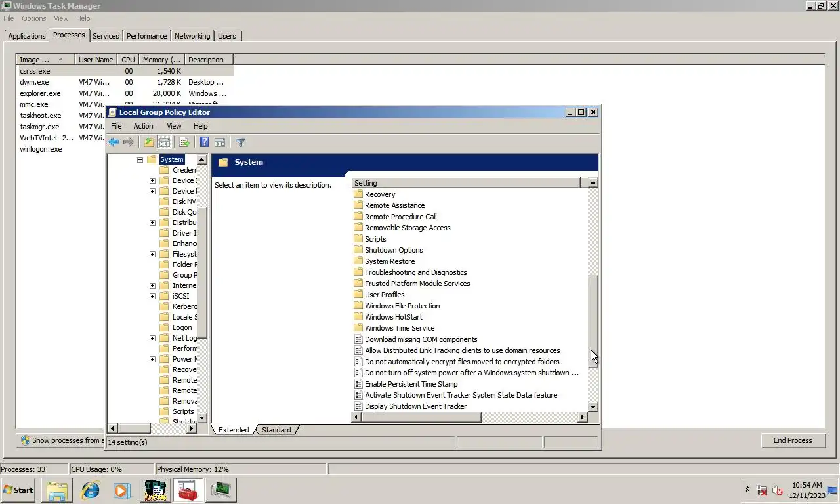Click the Display Shutdown Event Tracker policy icon
This screenshot has height=504, width=840.
pyautogui.click(x=358, y=406)
